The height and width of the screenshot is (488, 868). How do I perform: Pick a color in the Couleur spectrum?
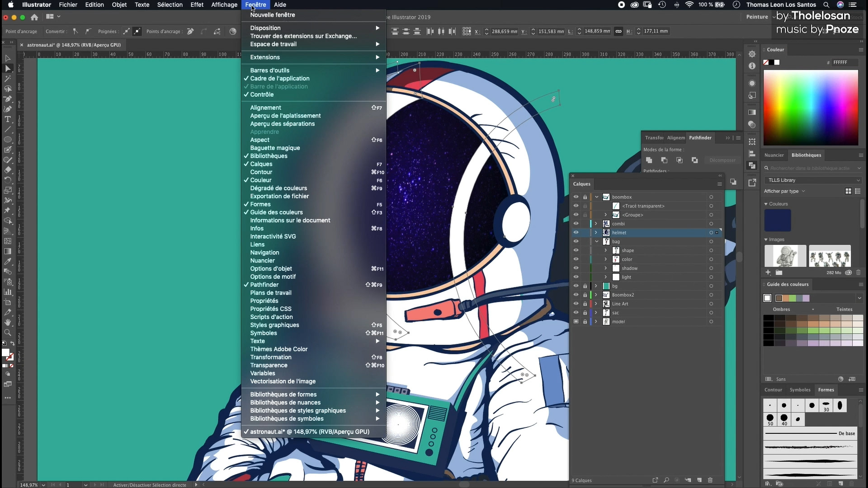tap(811, 108)
